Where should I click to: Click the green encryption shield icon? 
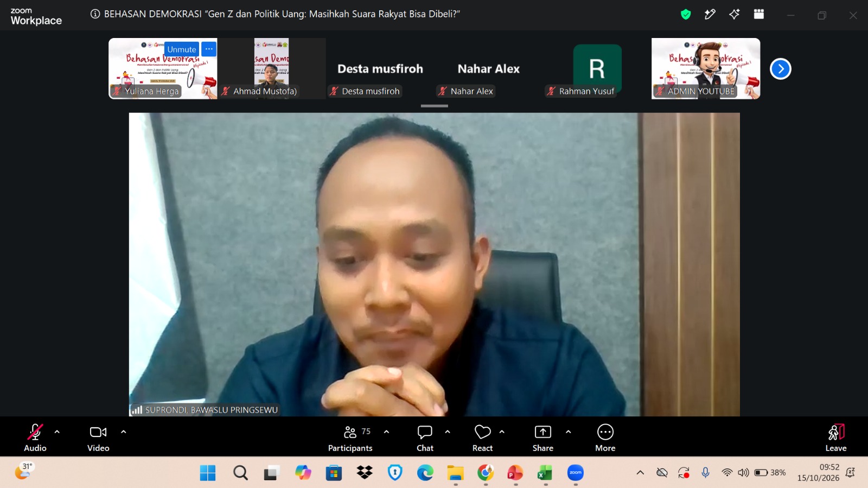[x=686, y=15]
